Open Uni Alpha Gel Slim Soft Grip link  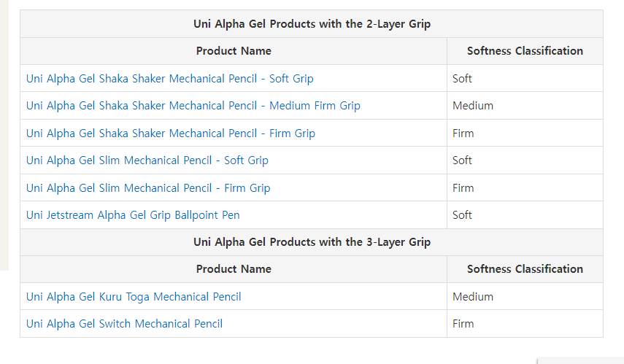(x=147, y=160)
